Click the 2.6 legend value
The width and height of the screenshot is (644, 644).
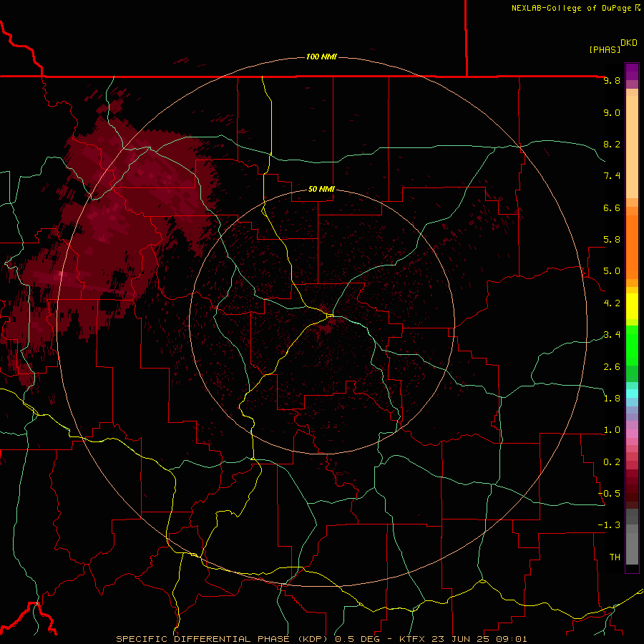(612, 367)
